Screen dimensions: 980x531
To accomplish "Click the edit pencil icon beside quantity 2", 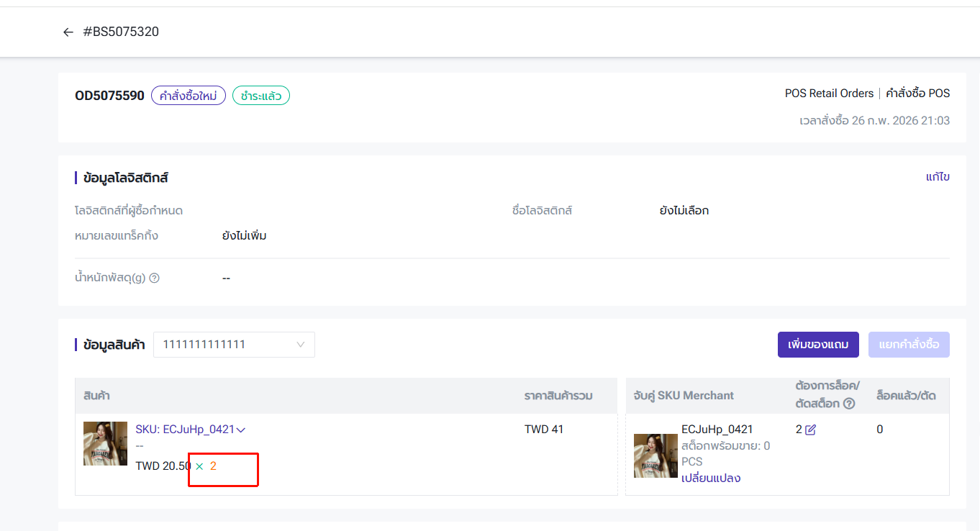I will (811, 430).
